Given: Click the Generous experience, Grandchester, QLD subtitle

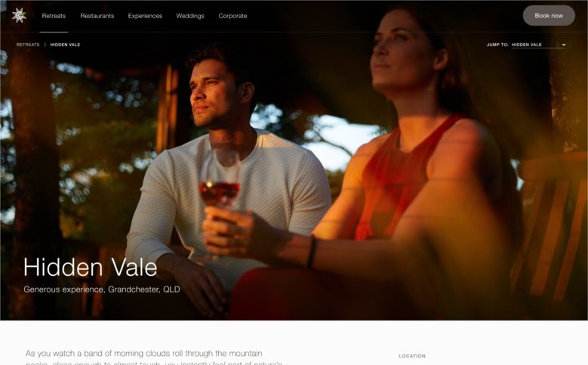Looking at the screenshot, I should point(102,289).
